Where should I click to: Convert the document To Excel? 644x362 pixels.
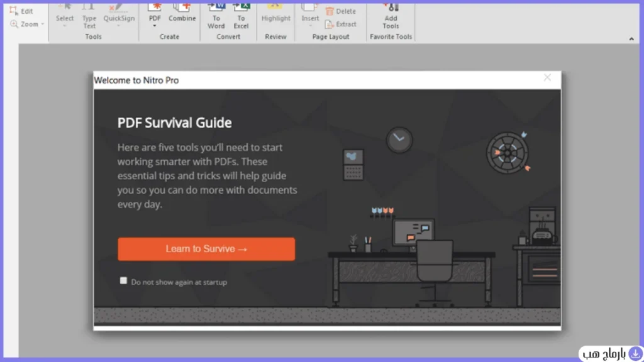point(241,16)
